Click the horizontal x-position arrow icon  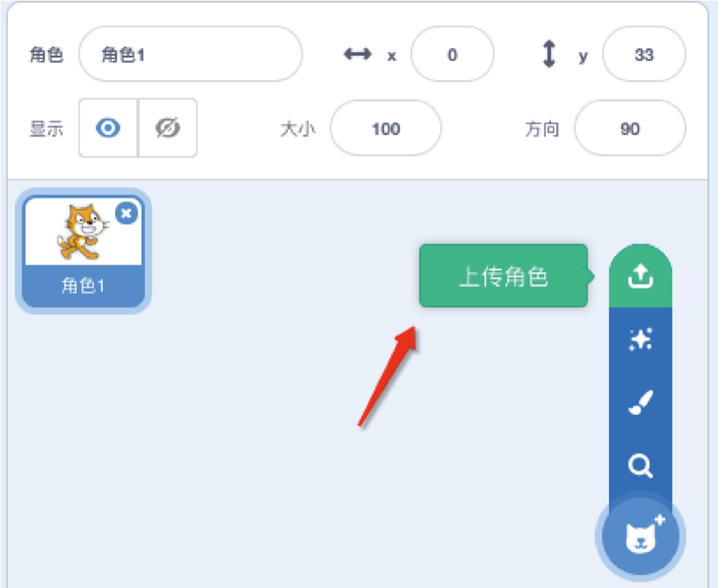click(x=358, y=55)
